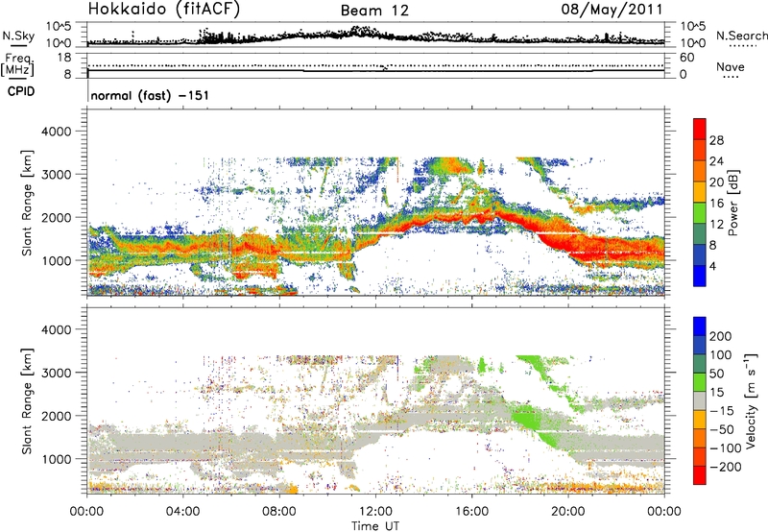Click the "20" power color bar label

716,182
